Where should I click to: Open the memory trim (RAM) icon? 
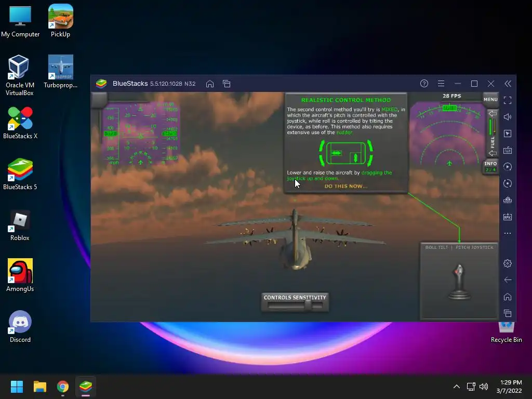pyautogui.click(x=508, y=200)
